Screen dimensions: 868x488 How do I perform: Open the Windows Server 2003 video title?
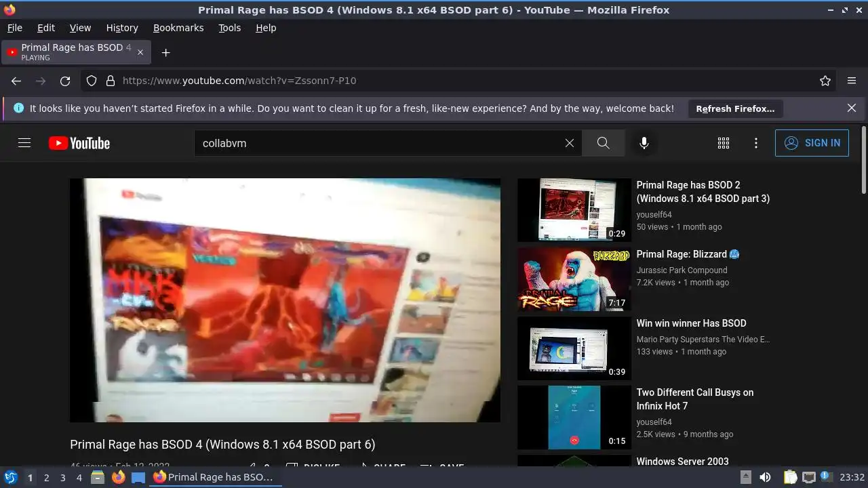pyautogui.click(x=682, y=462)
